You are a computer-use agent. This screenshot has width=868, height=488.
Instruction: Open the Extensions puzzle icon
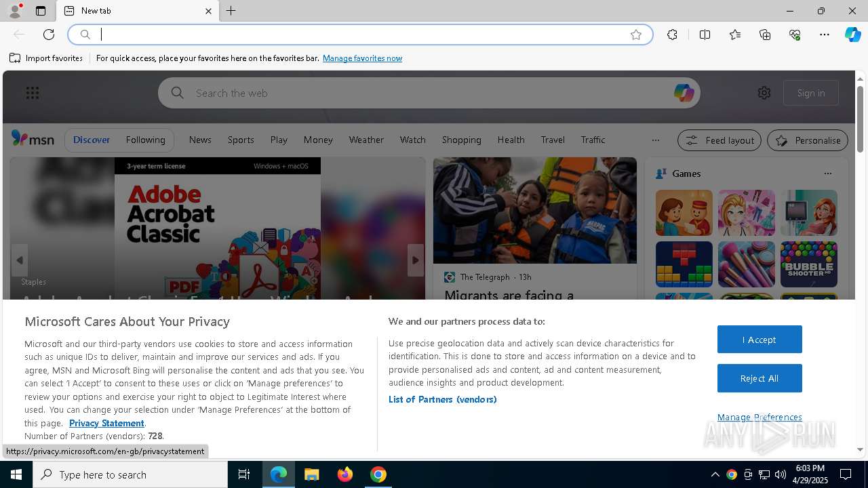click(x=672, y=35)
